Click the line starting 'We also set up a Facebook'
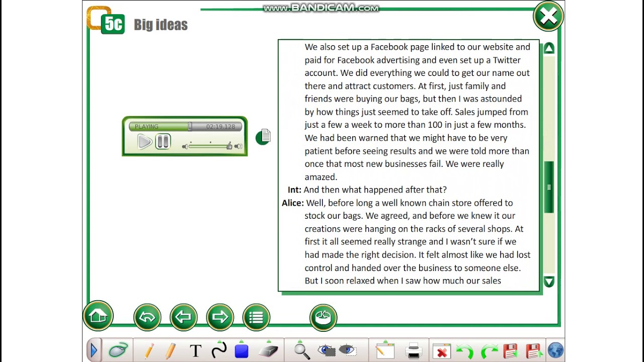This screenshot has height=362, width=644. 418,47
